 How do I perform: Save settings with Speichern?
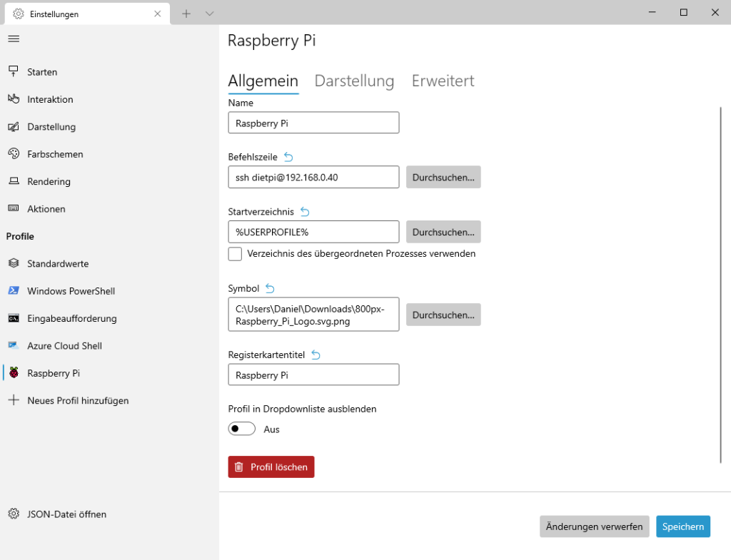point(683,526)
